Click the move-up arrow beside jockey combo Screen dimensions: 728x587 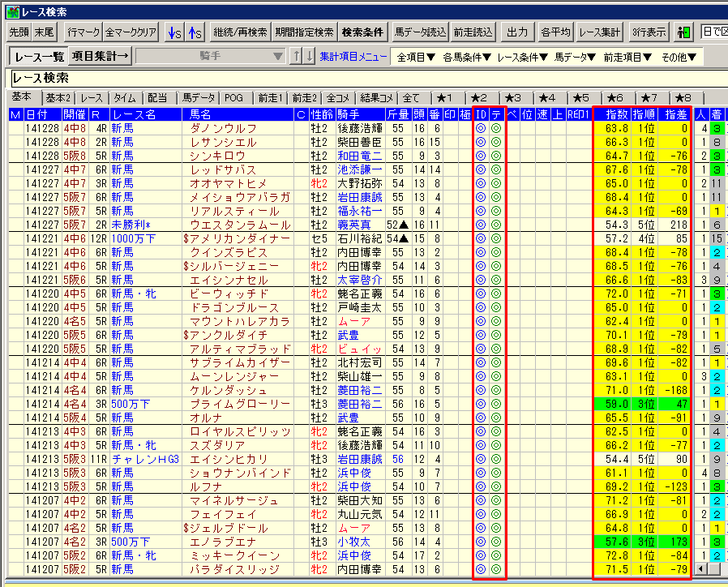(296, 56)
